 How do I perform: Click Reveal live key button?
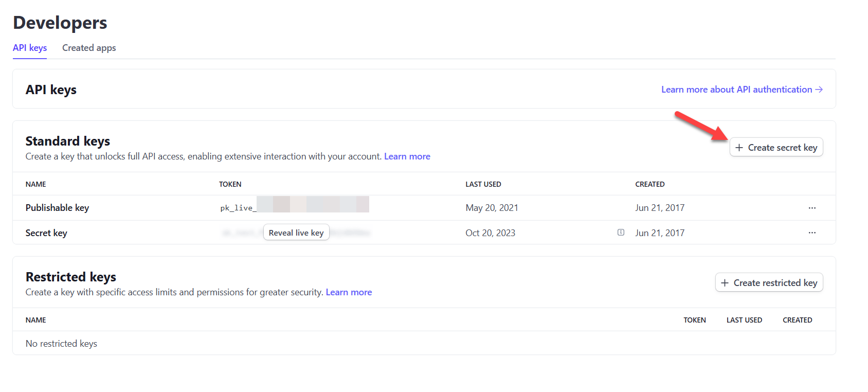click(x=296, y=233)
